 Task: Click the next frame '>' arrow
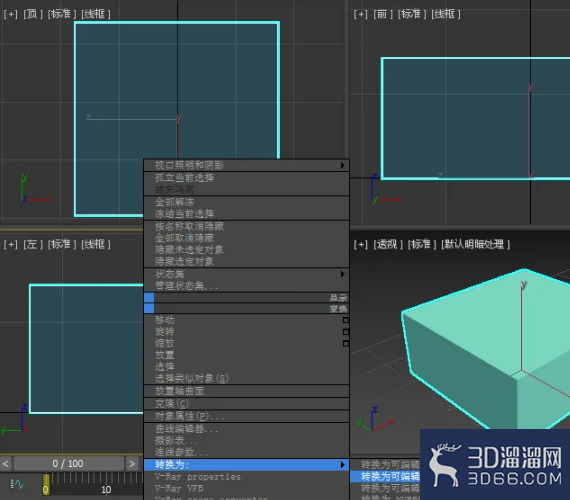[x=132, y=464]
